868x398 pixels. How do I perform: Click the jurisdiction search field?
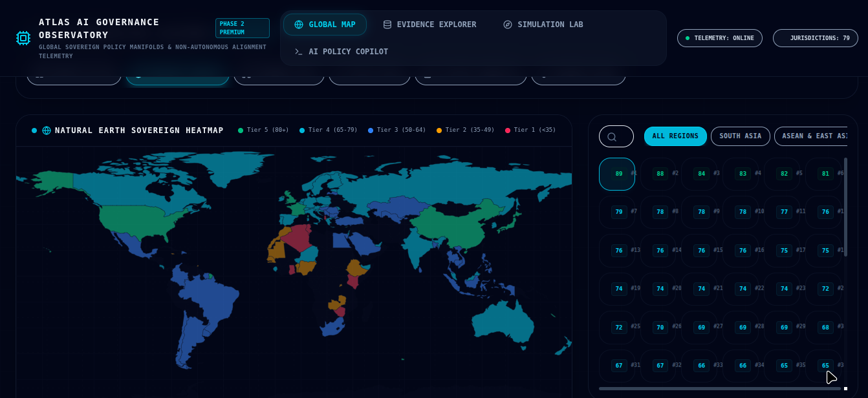click(x=616, y=136)
